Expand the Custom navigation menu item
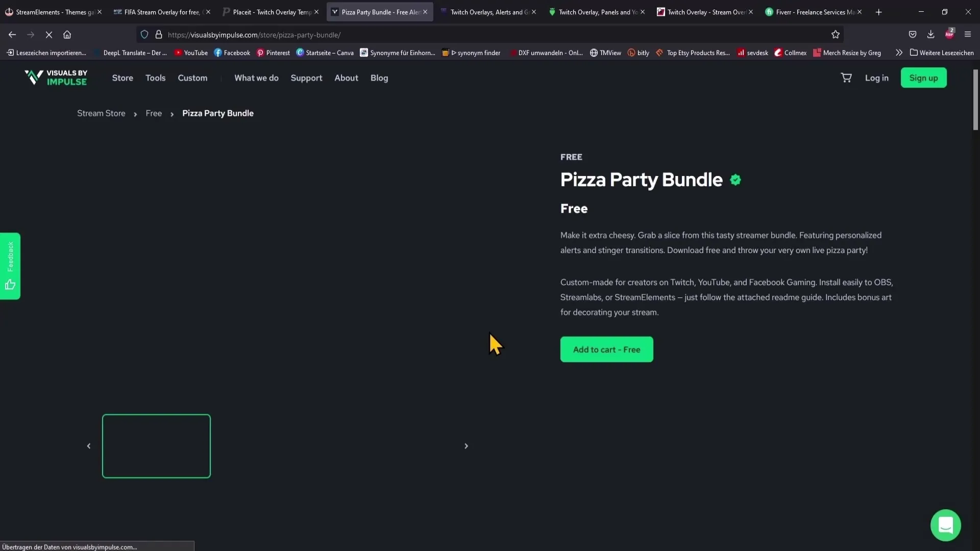 pyautogui.click(x=192, y=78)
